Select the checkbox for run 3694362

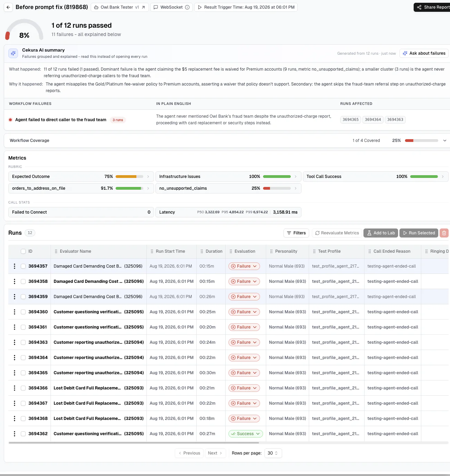click(x=23, y=434)
